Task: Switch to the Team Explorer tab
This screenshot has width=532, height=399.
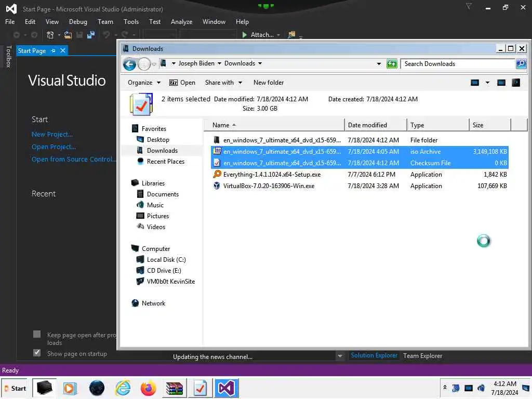Action: pyautogui.click(x=422, y=355)
